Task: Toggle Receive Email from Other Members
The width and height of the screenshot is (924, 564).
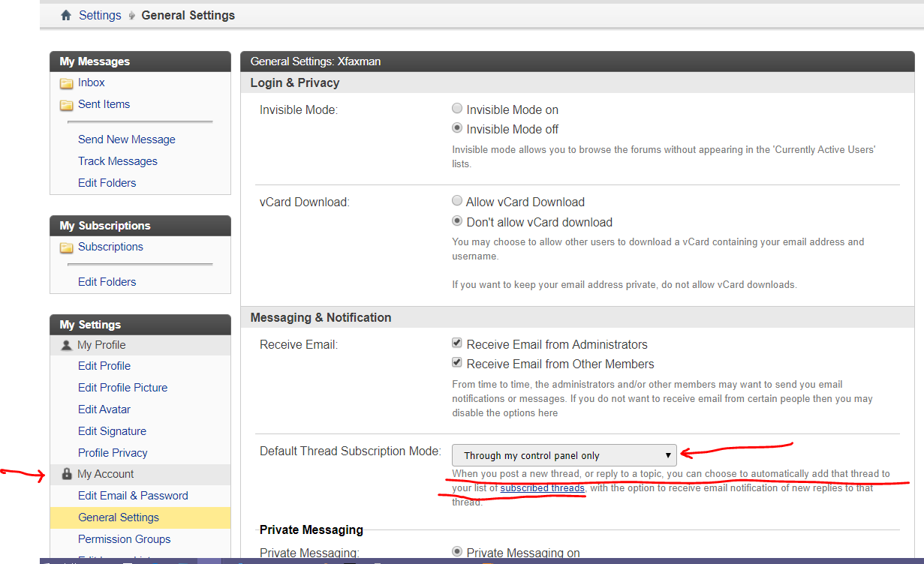Action: (457, 363)
